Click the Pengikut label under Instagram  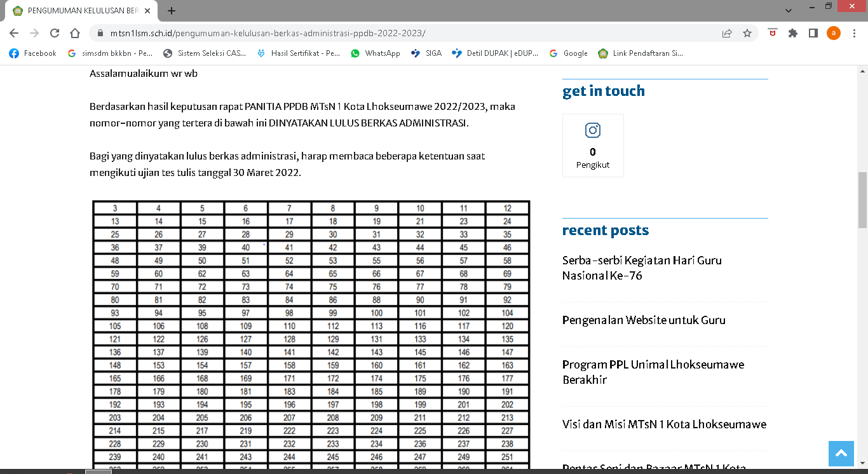(x=593, y=165)
